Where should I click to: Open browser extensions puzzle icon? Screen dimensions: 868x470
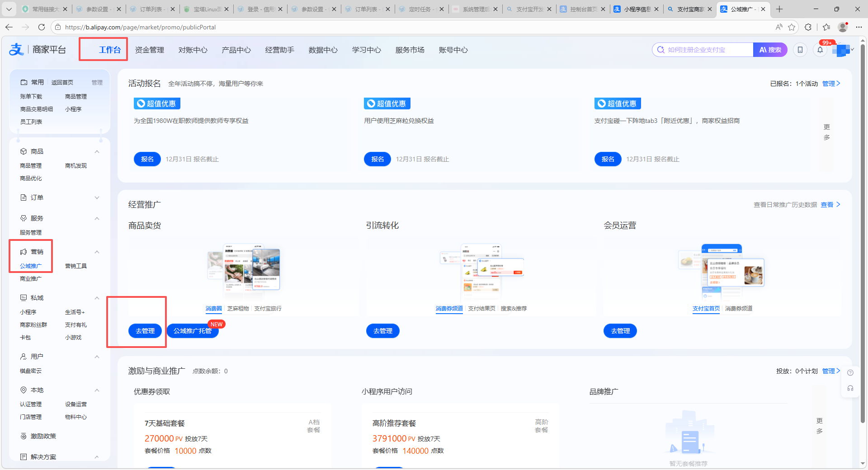pos(808,27)
